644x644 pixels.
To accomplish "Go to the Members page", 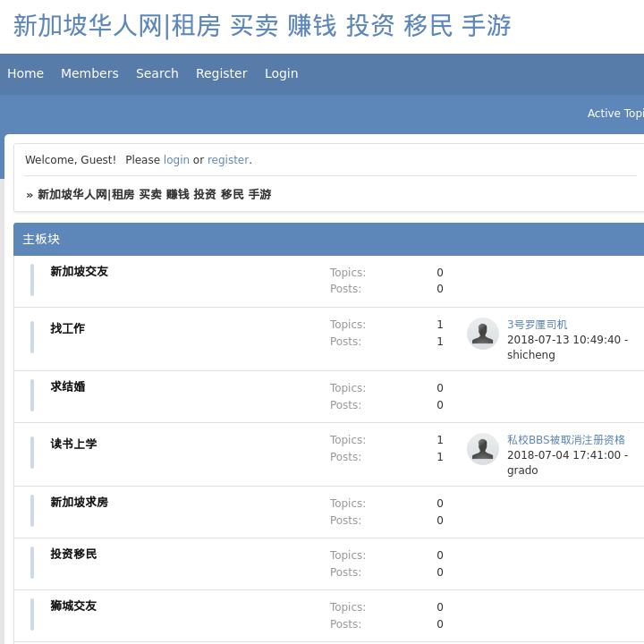I will point(89,73).
